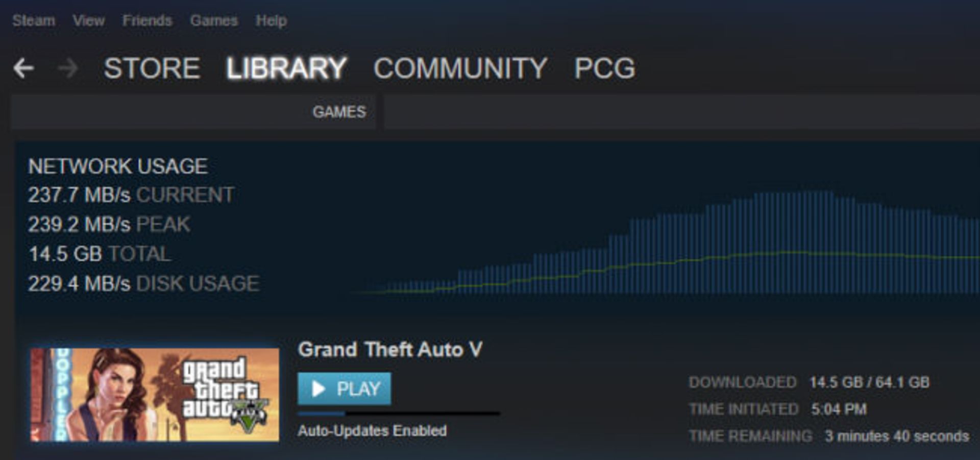Click the Auto-Updates Enabled text
The image size is (980, 460).
pyautogui.click(x=372, y=431)
